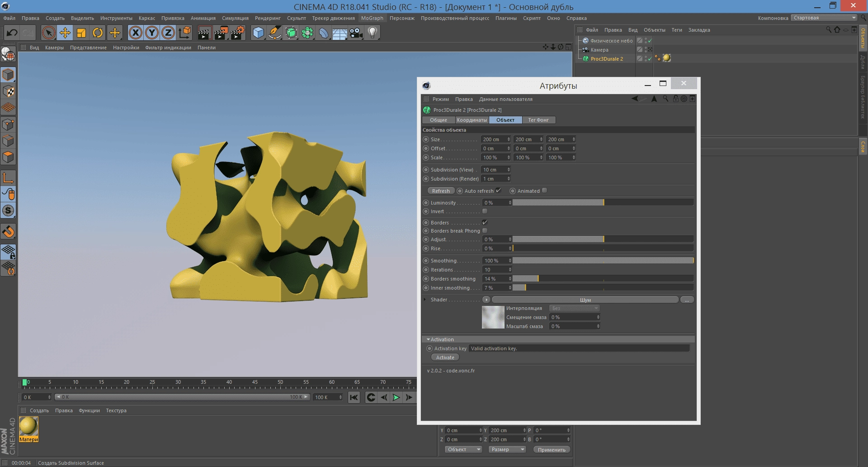
Task: Click the undo arrow icon
Action: pos(12,33)
